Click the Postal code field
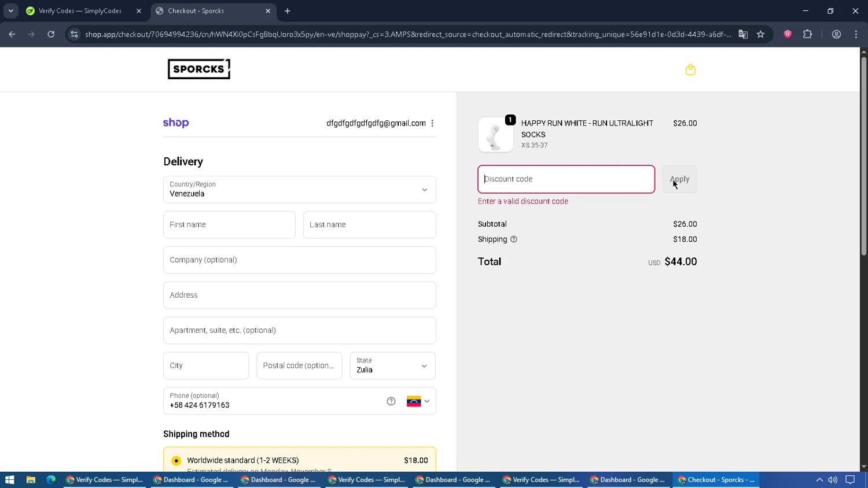The height and width of the screenshot is (488, 868). (299, 365)
